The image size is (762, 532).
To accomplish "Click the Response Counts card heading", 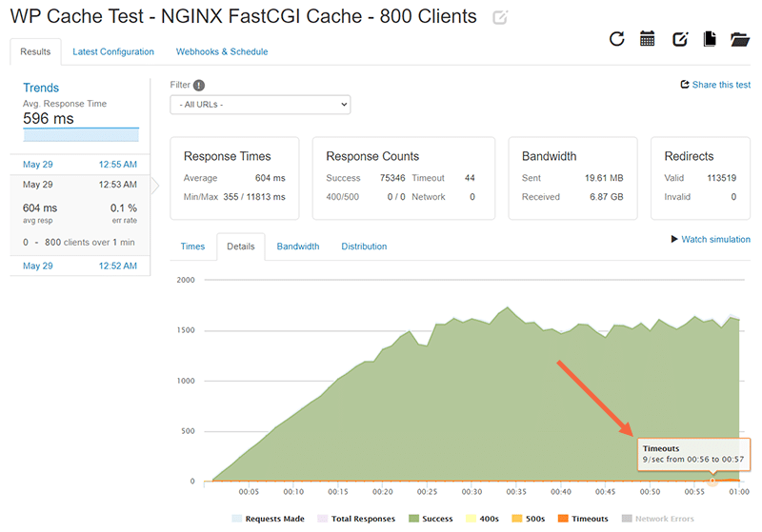I will coord(372,156).
